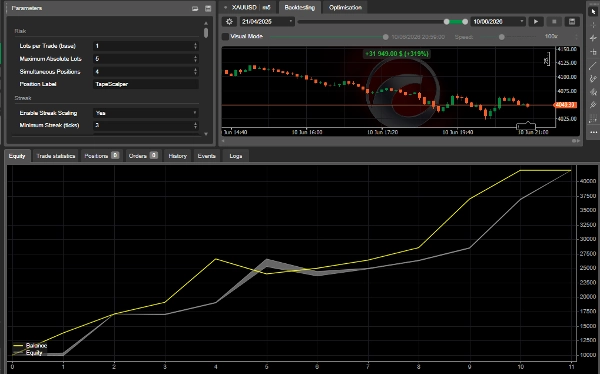Screen dimensions: 600x374
Task: Open Logs tab
Action: [236, 156]
